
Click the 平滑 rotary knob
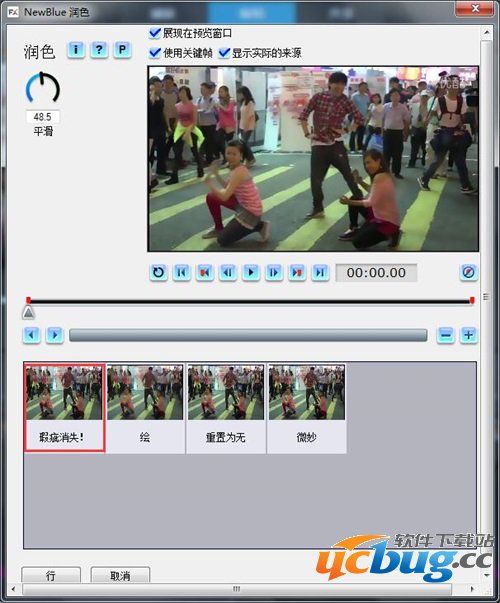pyautogui.click(x=43, y=88)
